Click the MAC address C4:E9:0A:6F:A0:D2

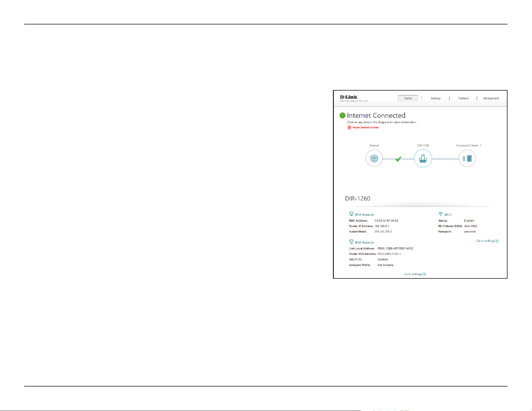tap(386, 221)
